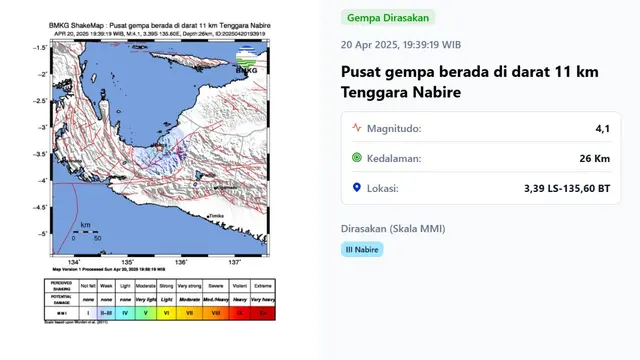Click the MMI V green legend swatch
Screen dimensions: 640x360
coord(145,313)
